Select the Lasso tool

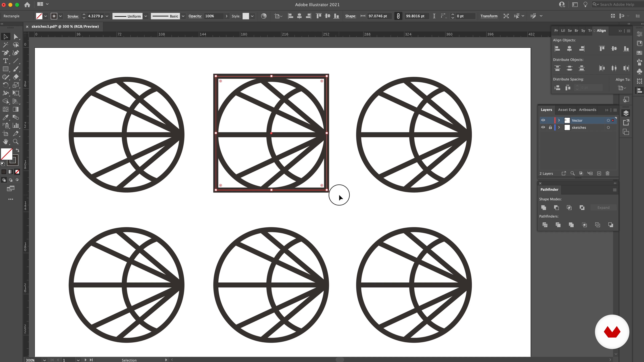pos(16,45)
